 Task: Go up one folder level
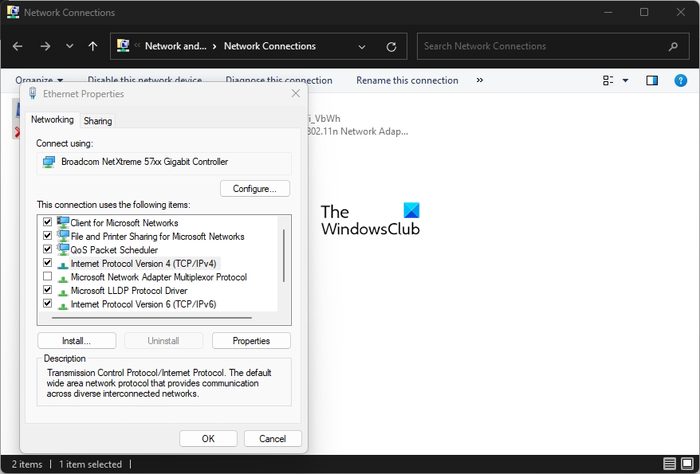click(93, 46)
